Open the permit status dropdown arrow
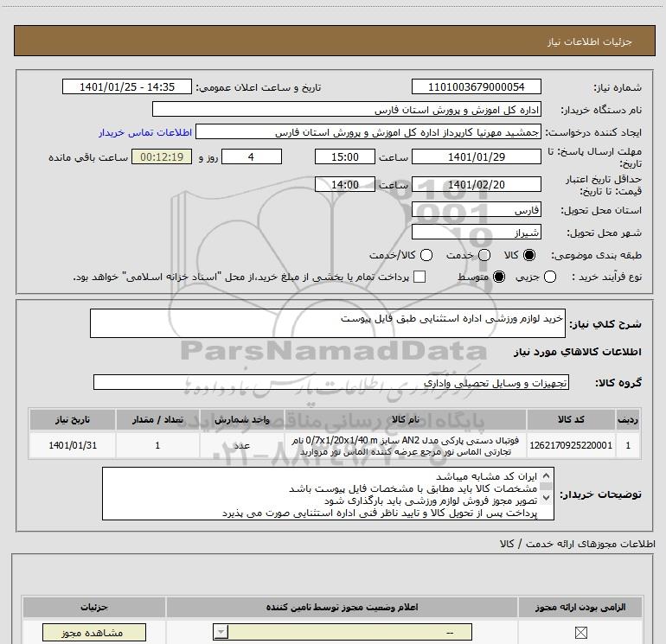The height and width of the screenshot is (644, 666). click(221, 632)
